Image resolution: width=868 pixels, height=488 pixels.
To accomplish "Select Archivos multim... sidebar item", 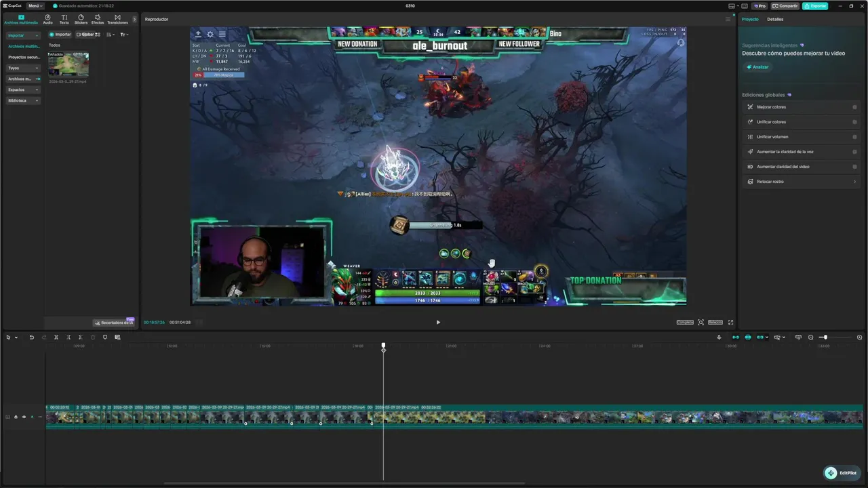I will 24,46.
